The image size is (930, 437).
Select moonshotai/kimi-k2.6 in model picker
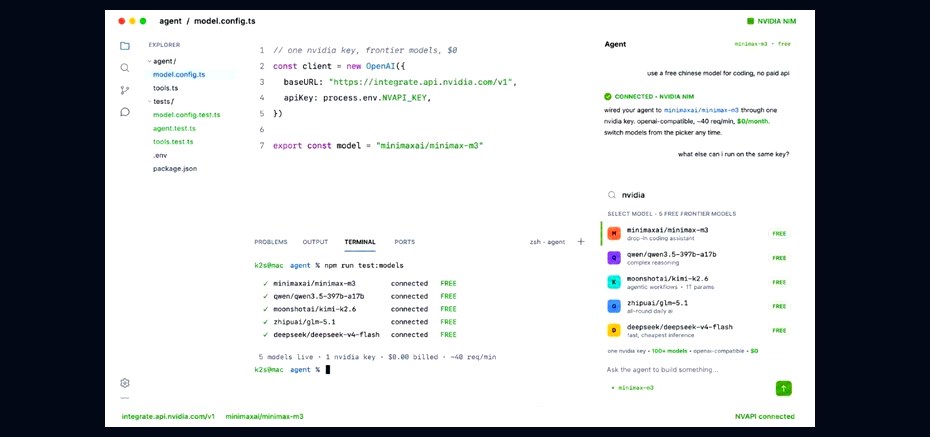pyautogui.click(x=697, y=282)
